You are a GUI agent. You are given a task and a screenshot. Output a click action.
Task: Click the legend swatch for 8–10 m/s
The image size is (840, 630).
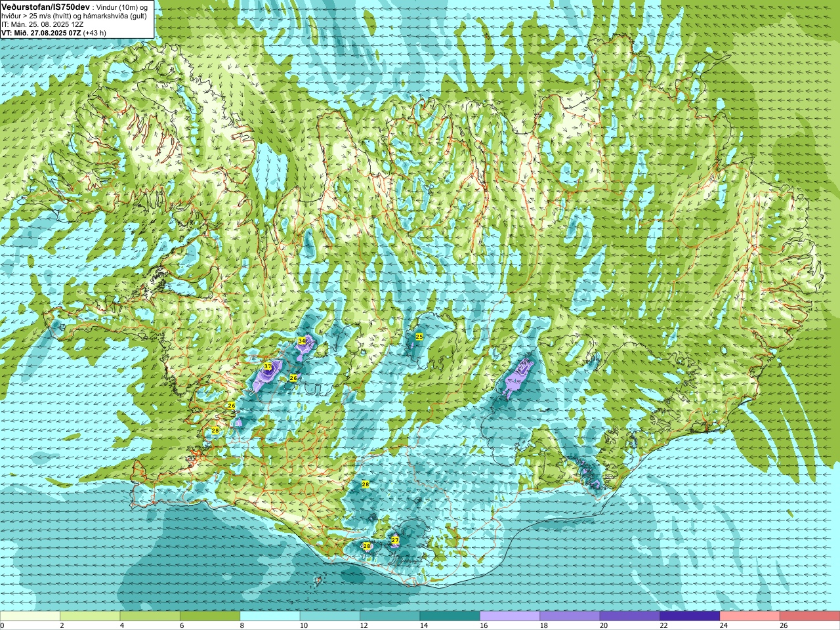[270, 616]
